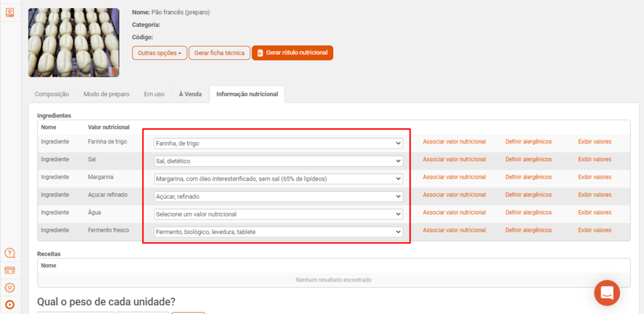Image resolution: width=644 pixels, height=314 pixels.
Task: Open the Açúcar, refinado dropdown
Action: 279,196
